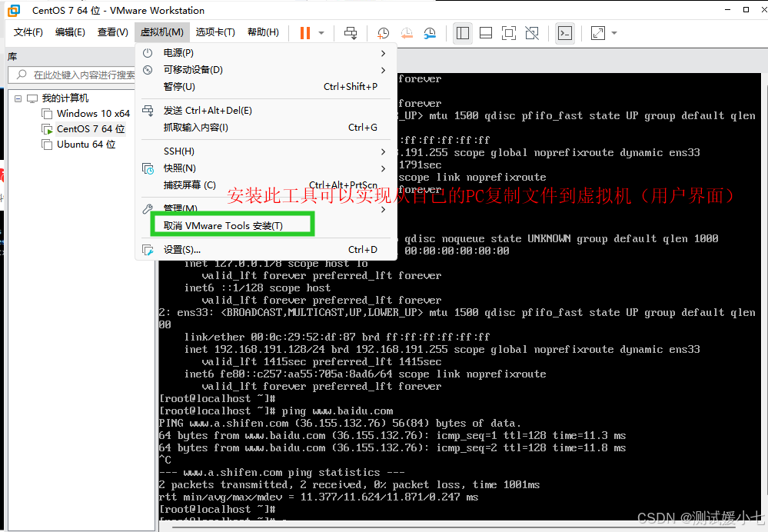
Task: Choose 暂停(U) from the menu
Action: (x=266, y=87)
